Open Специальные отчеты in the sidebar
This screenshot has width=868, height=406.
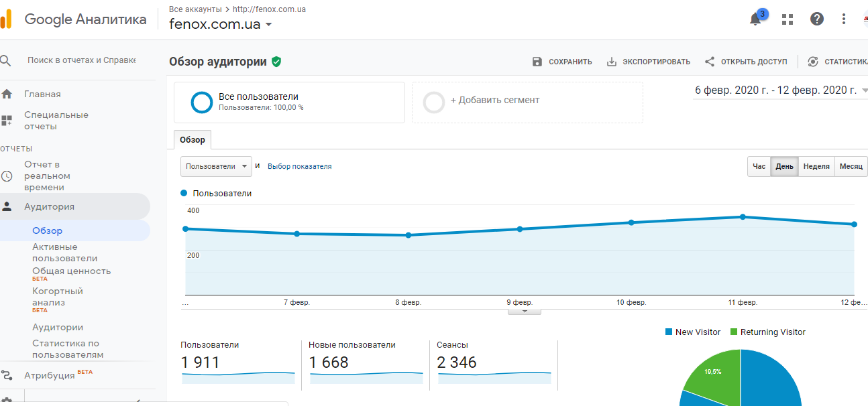(56, 121)
